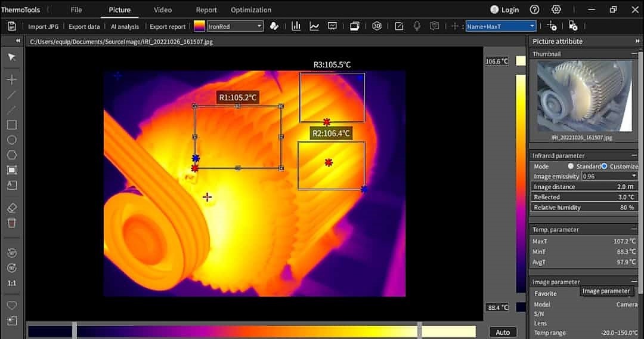Select the text annotation tool

(11, 186)
